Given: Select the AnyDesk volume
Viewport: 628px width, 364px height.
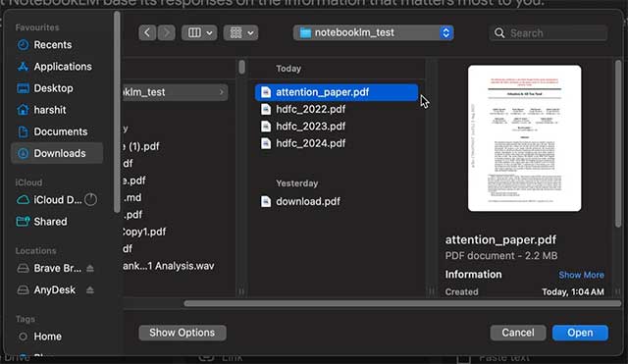Looking at the screenshot, I should click(x=57, y=289).
